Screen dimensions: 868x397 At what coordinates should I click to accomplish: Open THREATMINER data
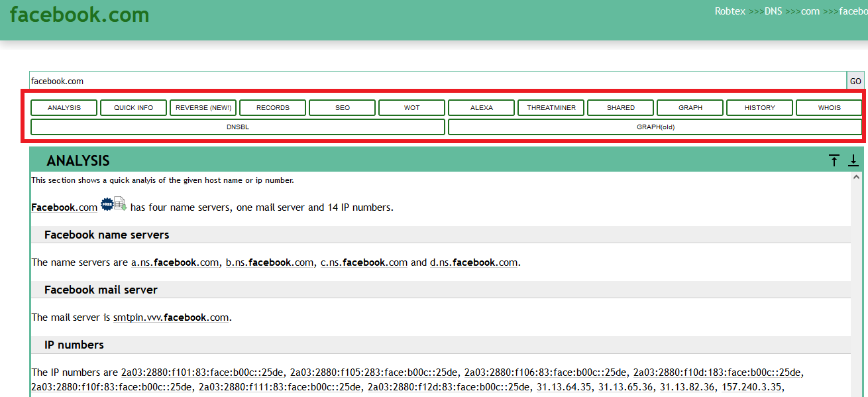(551, 107)
